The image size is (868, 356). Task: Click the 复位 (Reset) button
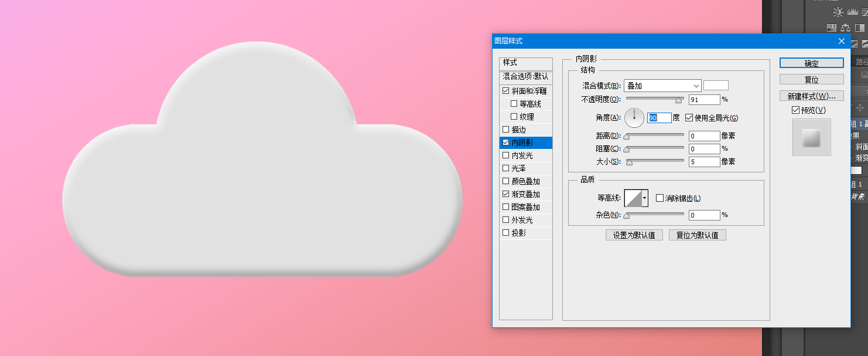812,79
